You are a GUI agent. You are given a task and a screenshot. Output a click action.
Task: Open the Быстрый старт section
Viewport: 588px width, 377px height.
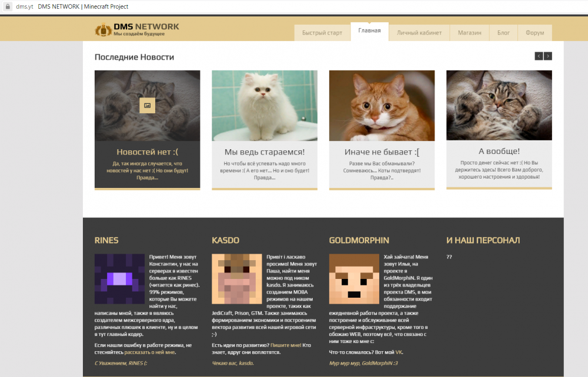coord(322,32)
